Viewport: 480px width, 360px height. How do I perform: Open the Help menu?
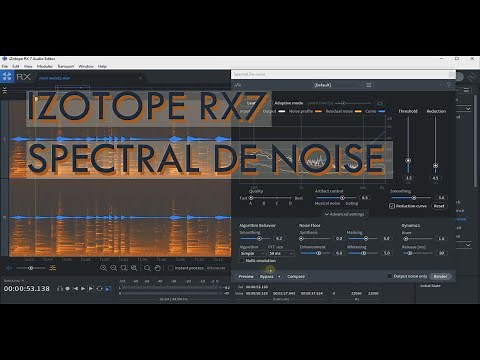click(x=102, y=66)
